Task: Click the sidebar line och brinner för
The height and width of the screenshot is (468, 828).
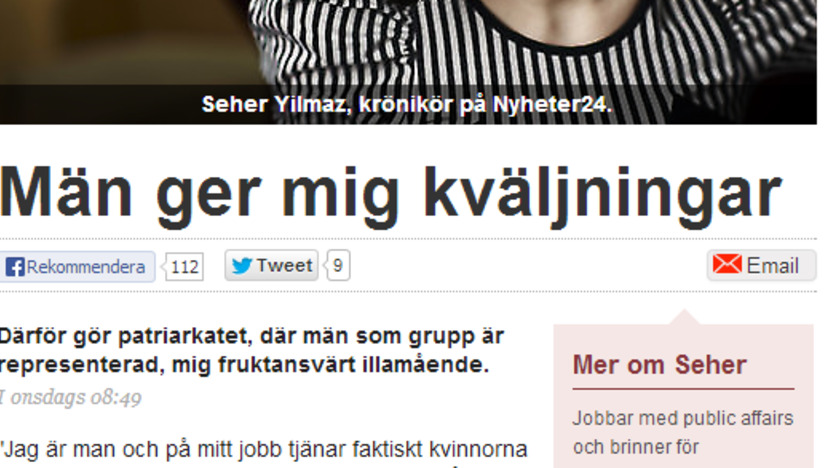Action: point(636,447)
